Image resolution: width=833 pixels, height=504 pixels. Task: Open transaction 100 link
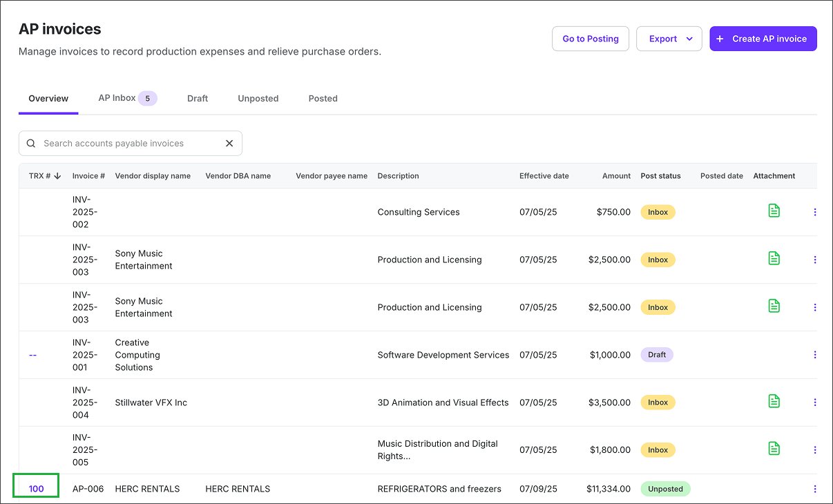(x=36, y=489)
